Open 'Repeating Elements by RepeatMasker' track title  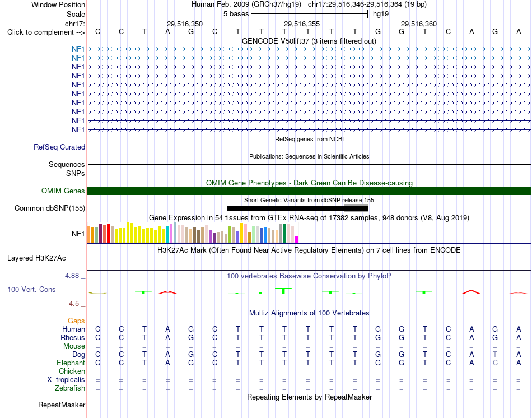coord(310,397)
